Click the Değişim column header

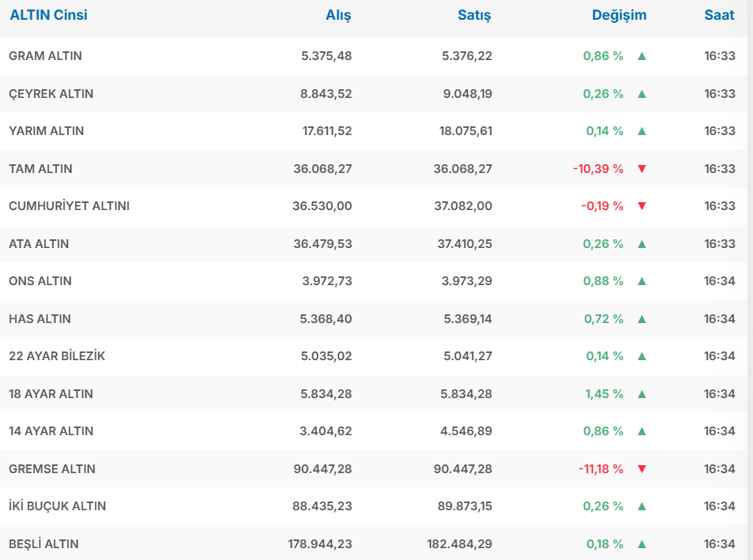619,15
